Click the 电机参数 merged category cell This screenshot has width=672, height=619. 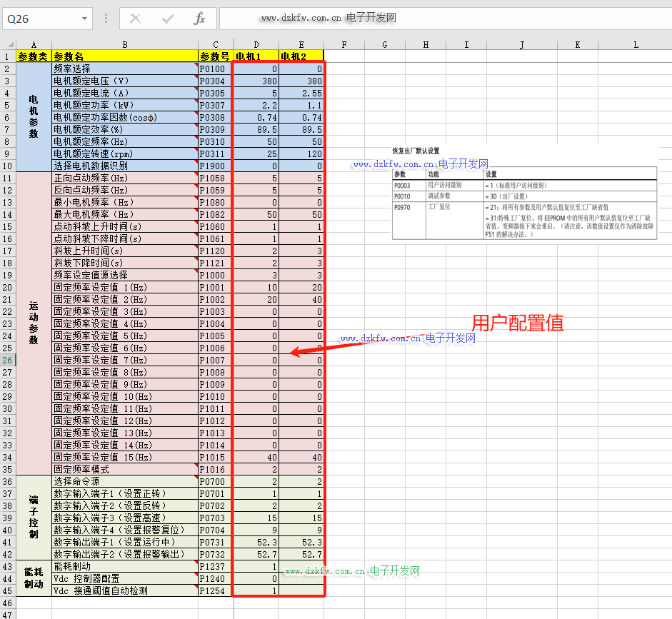point(34,117)
